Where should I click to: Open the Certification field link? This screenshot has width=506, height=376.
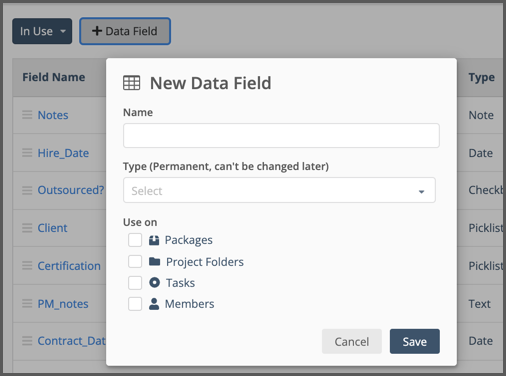[69, 266]
